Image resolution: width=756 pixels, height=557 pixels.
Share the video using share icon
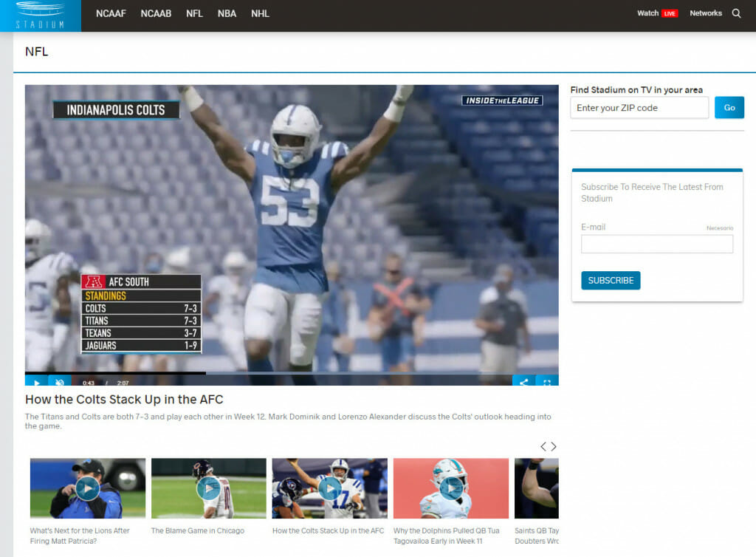[523, 381]
